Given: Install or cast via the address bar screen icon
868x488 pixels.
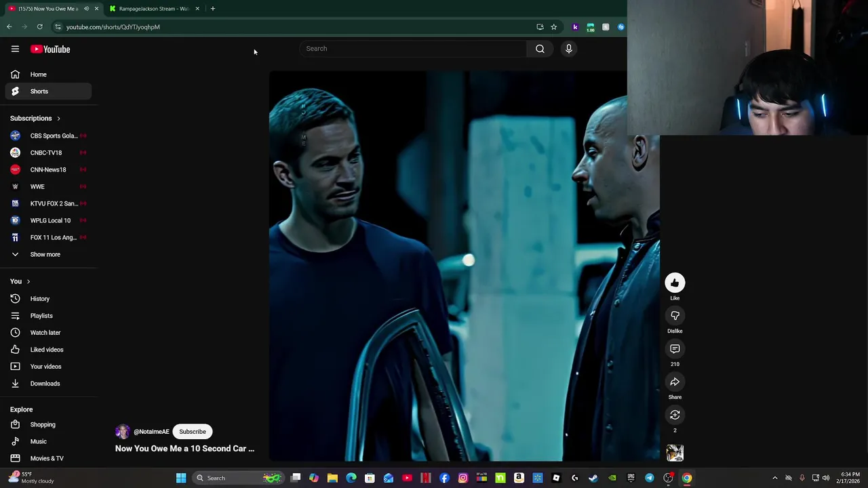Looking at the screenshot, I should click(540, 27).
